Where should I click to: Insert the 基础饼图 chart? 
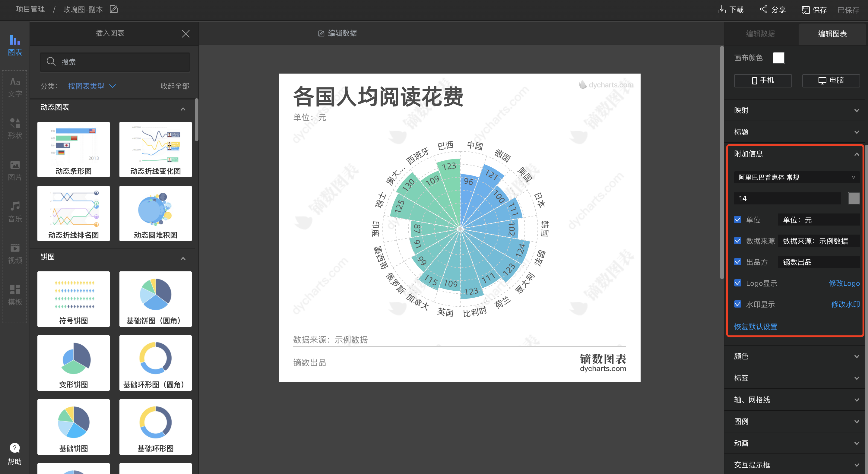point(74,427)
